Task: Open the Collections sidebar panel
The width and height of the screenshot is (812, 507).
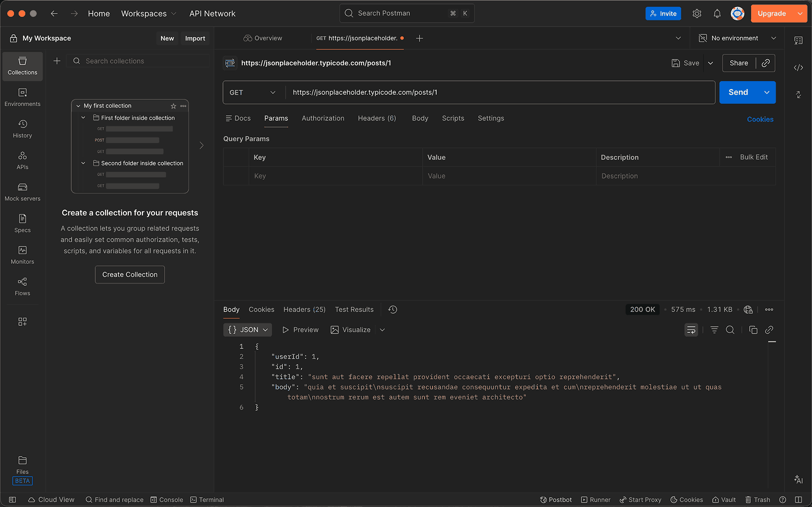Action: coord(22,66)
